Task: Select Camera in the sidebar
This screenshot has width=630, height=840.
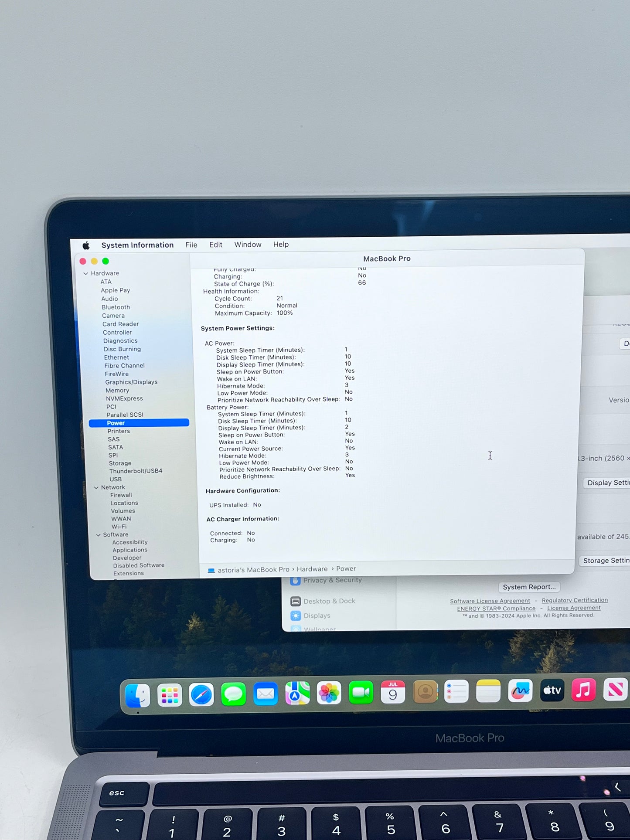Action: (x=113, y=316)
